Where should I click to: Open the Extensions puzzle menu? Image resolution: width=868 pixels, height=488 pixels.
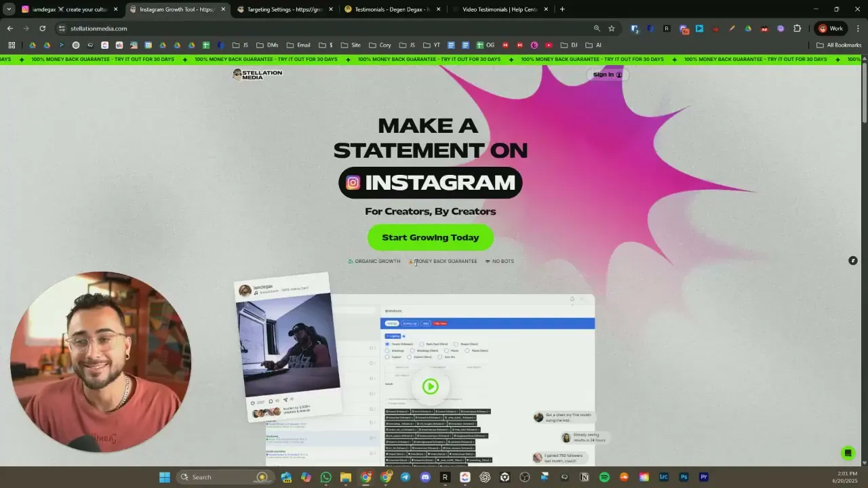(x=797, y=28)
